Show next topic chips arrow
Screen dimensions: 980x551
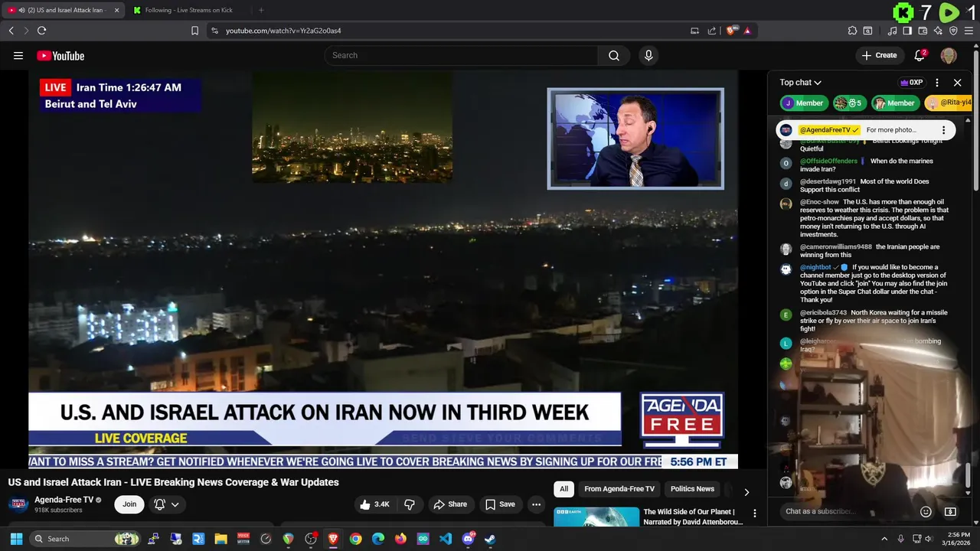[x=746, y=492]
